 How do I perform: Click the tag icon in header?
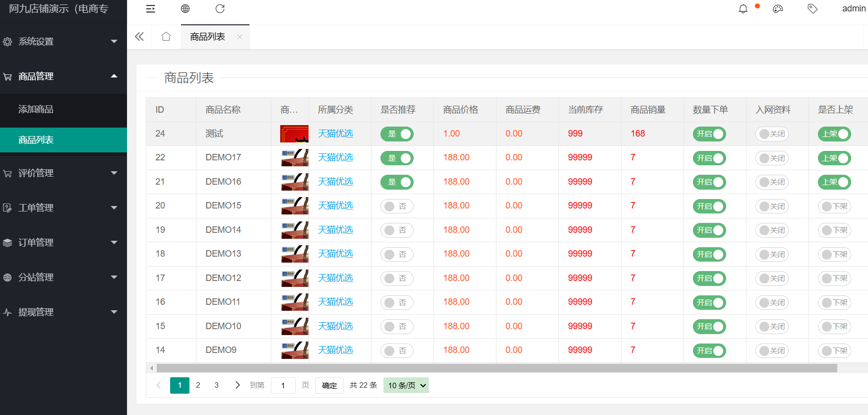coord(812,9)
